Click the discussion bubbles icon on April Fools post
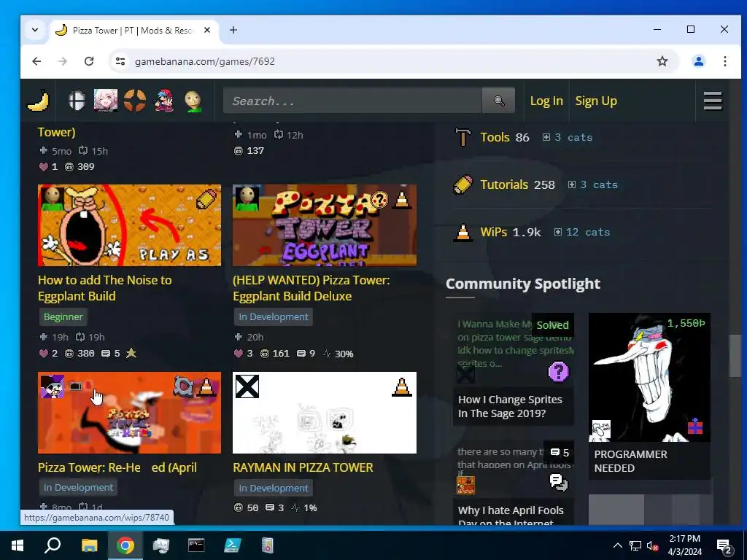This screenshot has height=560, width=747. (x=558, y=482)
